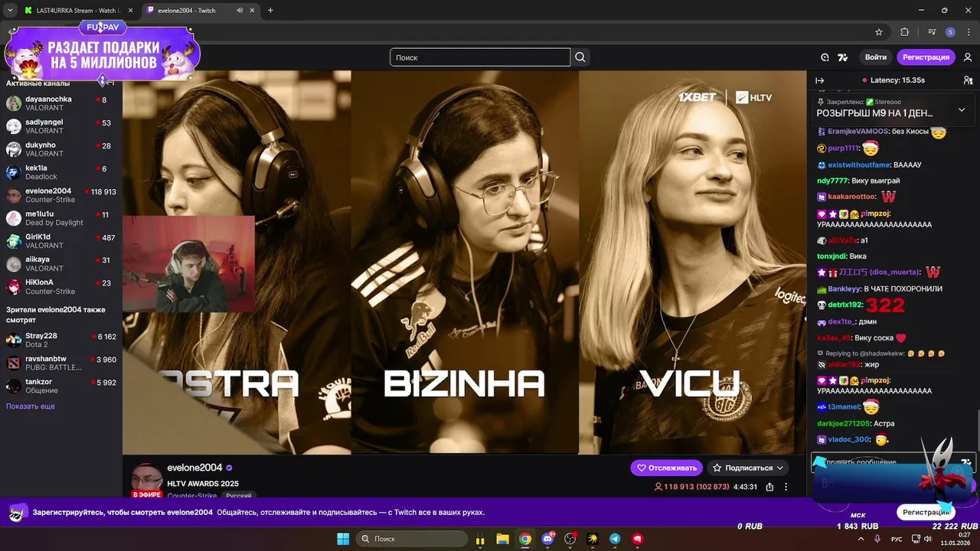
Task: Open dukynho channel in sidebar
Action: click(x=61, y=149)
